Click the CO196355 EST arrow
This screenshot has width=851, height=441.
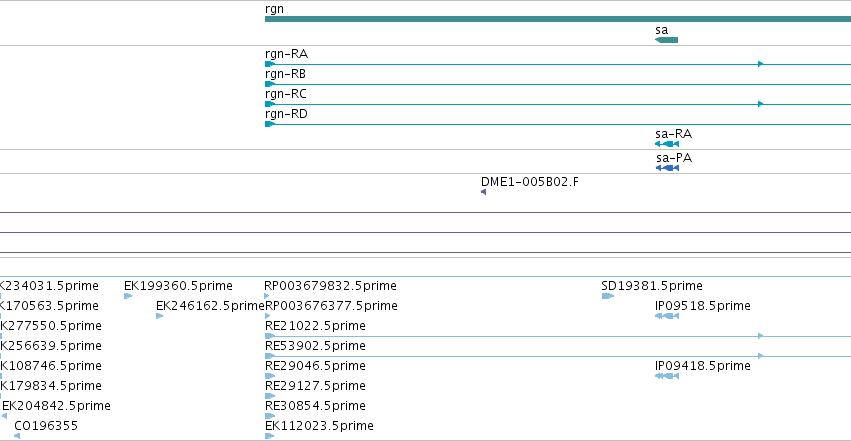[17, 436]
